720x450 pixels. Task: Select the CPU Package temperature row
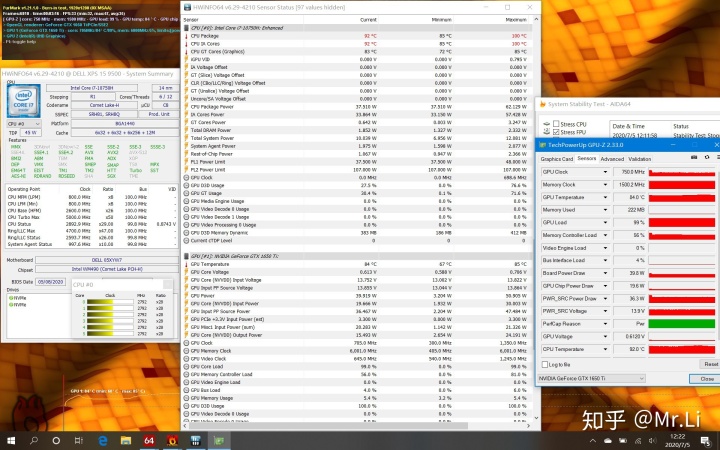click(x=357, y=36)
